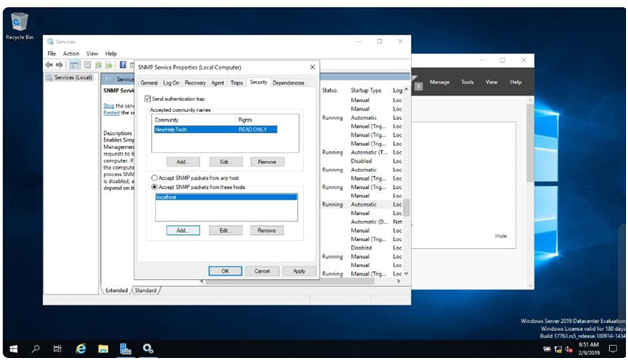628x360 pixels.
Task: Open Tools menu in Server Manager
Action: coord(467,82)
